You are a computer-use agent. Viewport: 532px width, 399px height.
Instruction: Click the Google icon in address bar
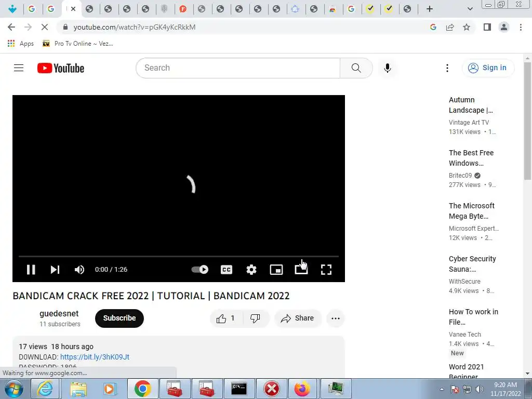(x=433, y=27)
